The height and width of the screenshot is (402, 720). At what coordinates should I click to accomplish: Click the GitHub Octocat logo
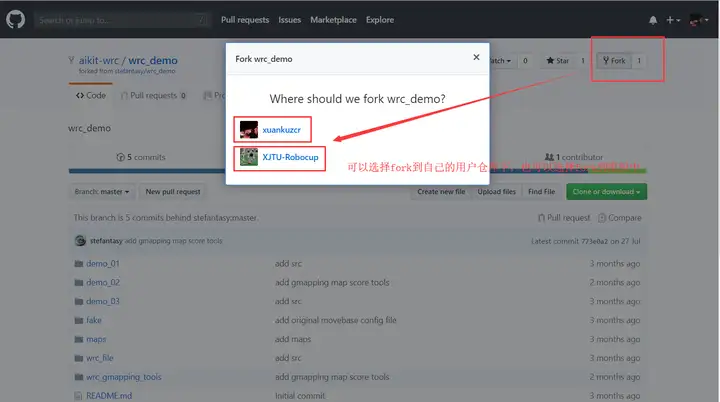pyautogui.click(x=16, y=20)
